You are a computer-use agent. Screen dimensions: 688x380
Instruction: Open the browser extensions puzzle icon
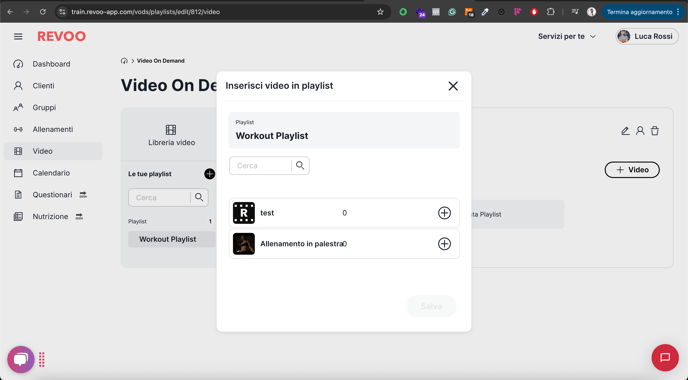pyautogui.click(x=551, y=12)
